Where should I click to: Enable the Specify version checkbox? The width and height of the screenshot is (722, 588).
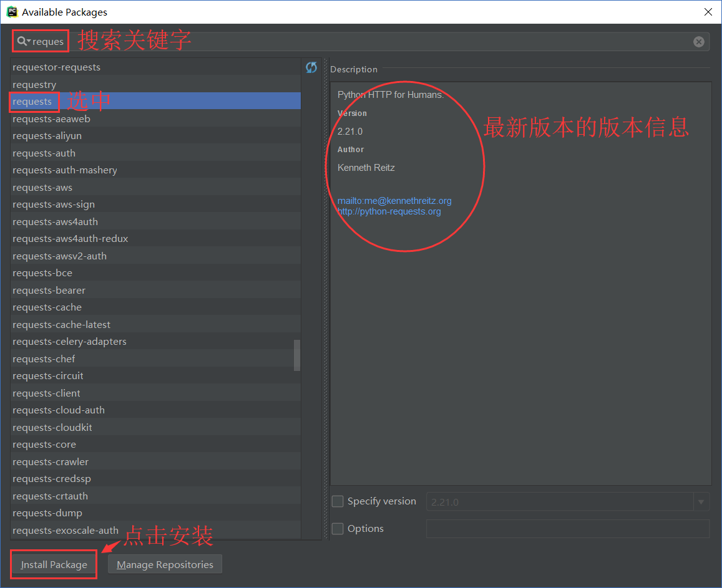(x=338, y=501)
